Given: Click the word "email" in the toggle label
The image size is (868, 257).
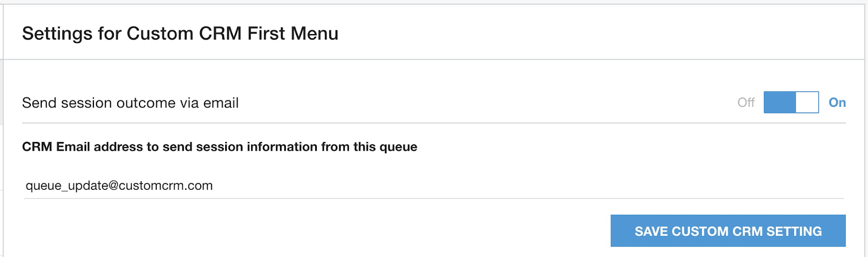Looking at the screenshot, I should 221,103.
